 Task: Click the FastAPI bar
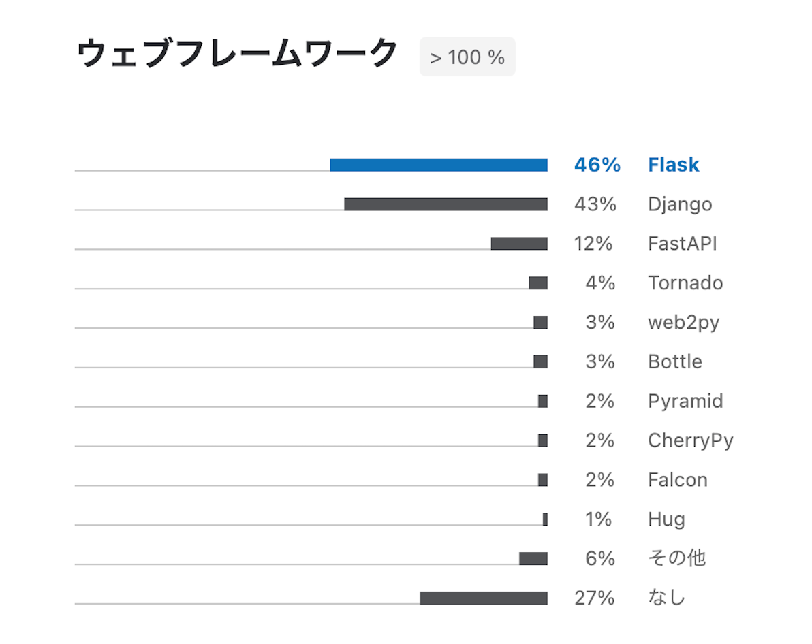click(519, 243)
